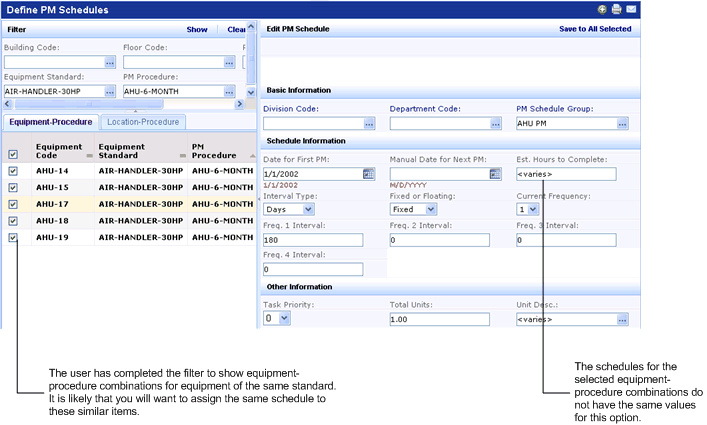Viewport: 707px width, 425px height.
Task: Open calendar for Manual Date for Next PM
Action: 494,174
